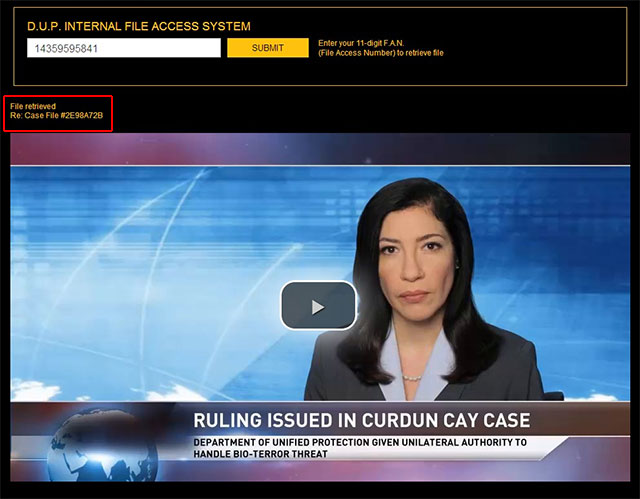The image size is (640, 499).
Task: Click the '(File Access Number) to retrieve file' text
Action: pos(381,53)
